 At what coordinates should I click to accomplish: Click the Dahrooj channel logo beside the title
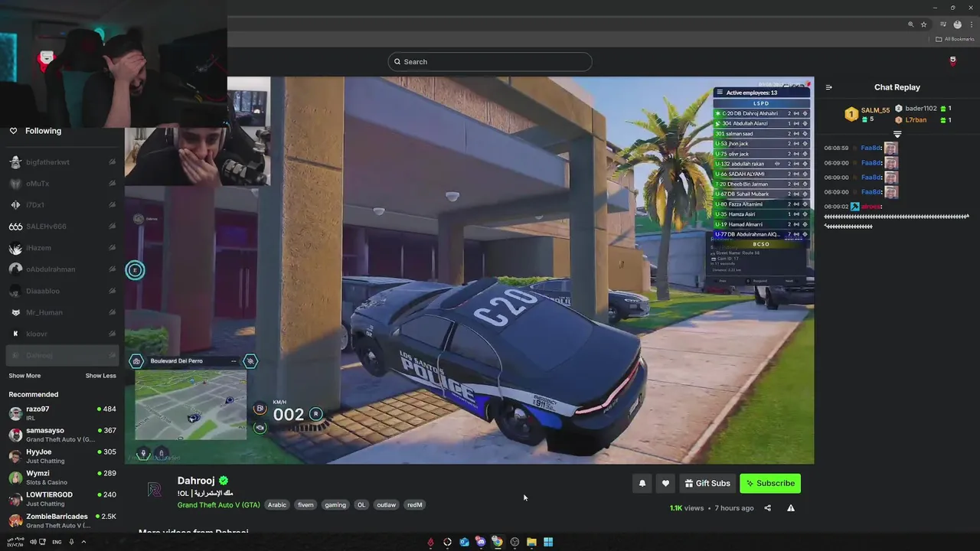(x=155, y=490)
